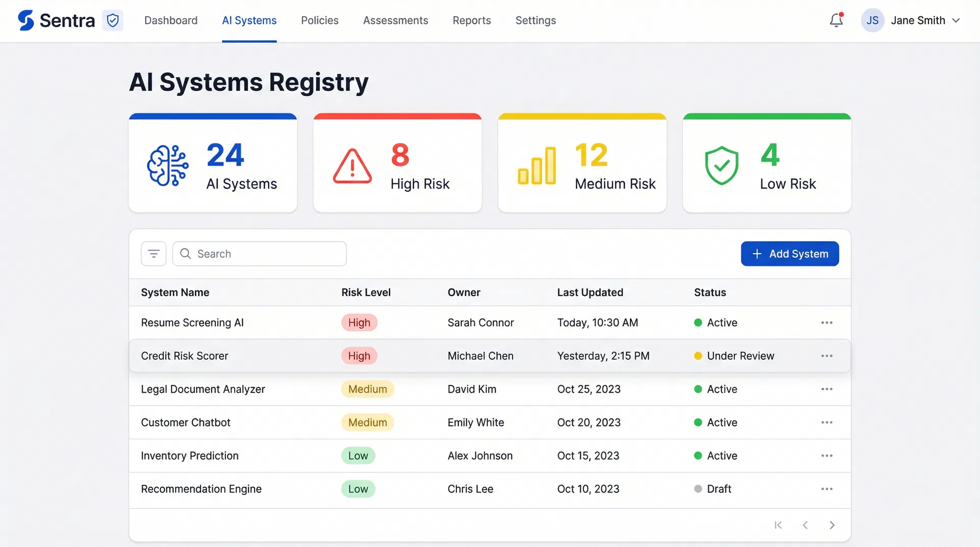Image resolution: width=980 pixels, height=547 pixels.
Task: Click the JS avatar circle
Action: pyautogui.click(x=873, y=20)
